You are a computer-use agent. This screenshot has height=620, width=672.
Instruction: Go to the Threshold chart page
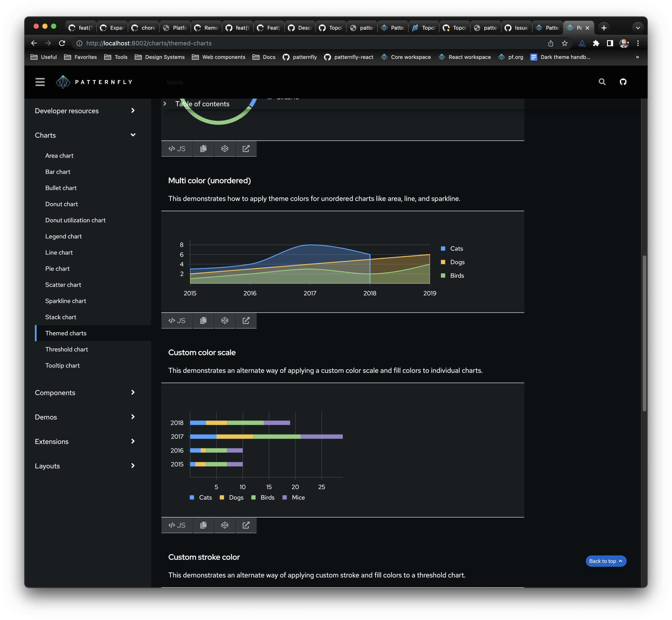point(67,349)
